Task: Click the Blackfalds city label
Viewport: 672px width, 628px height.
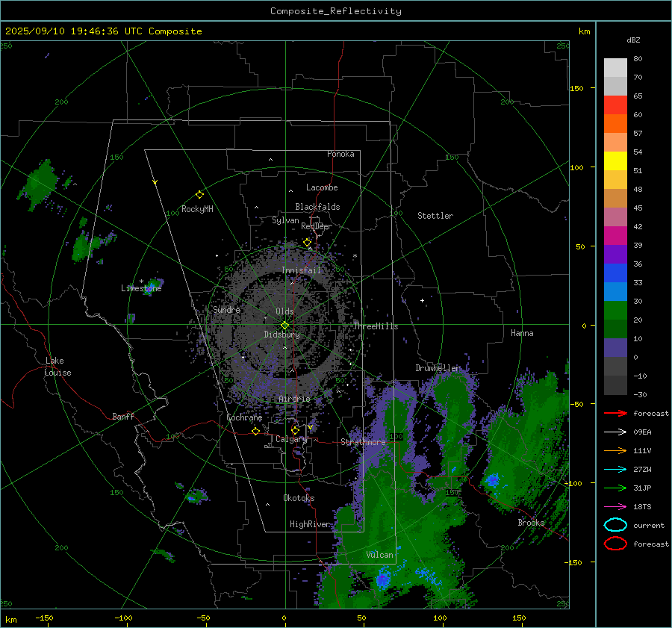Action: [317, 207]
